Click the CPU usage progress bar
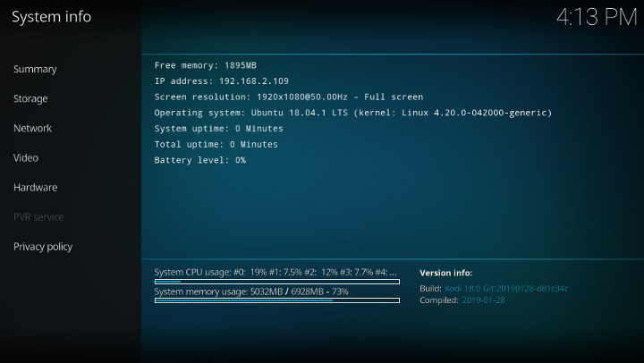This screenshot has width=644, height=363. [x=277, y=282]
